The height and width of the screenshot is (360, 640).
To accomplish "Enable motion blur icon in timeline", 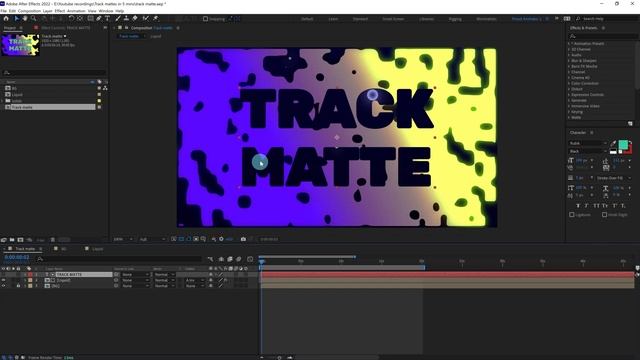I will (x=239, y=259).
